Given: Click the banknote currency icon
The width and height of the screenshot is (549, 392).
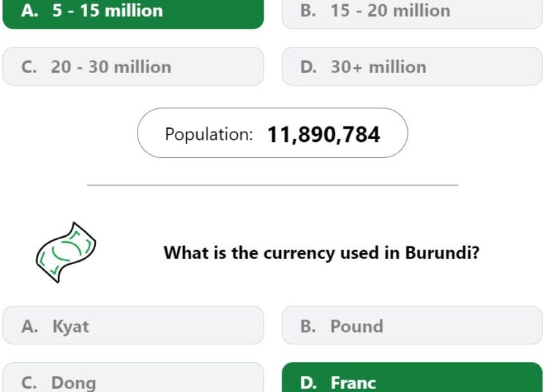Looking at the screenshot, I should (x=66, y=252).
